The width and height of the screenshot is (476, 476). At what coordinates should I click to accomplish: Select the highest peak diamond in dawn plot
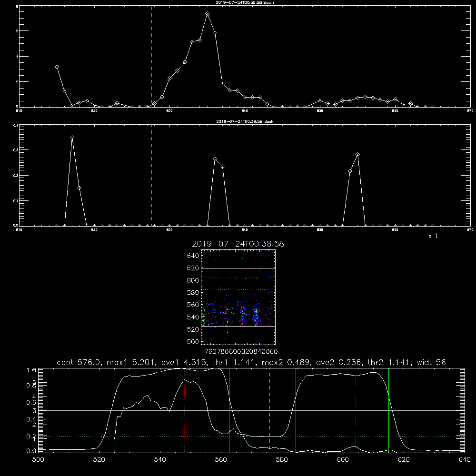pos(208,14)
